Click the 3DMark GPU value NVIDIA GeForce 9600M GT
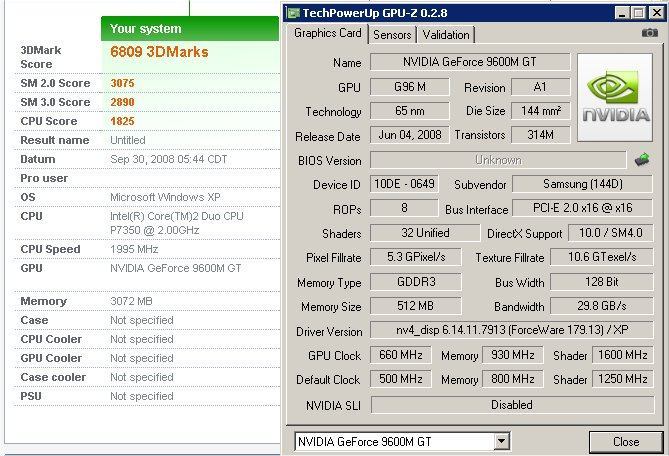This screenshot has height=456, width=669. [x=175, y=268]
